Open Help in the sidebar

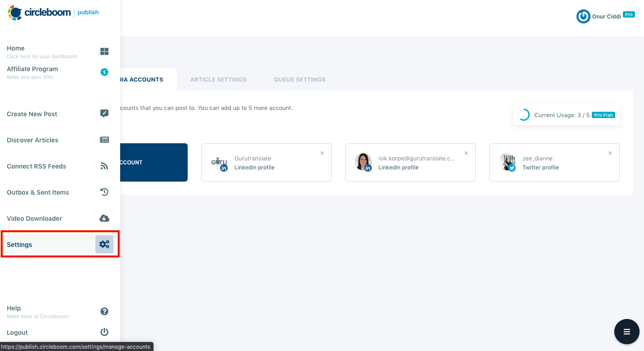point(60,312)
